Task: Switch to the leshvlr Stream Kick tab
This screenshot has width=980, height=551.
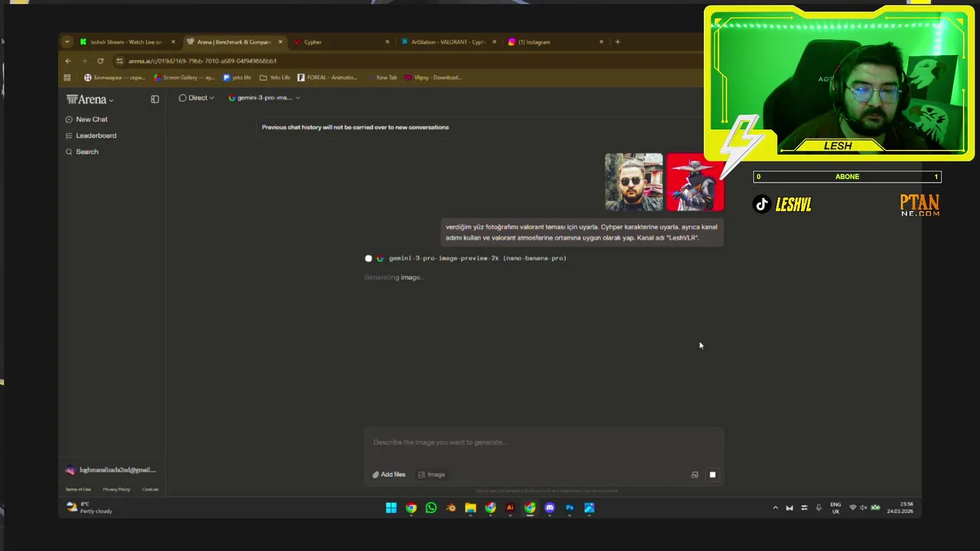Action: [126, 42]
